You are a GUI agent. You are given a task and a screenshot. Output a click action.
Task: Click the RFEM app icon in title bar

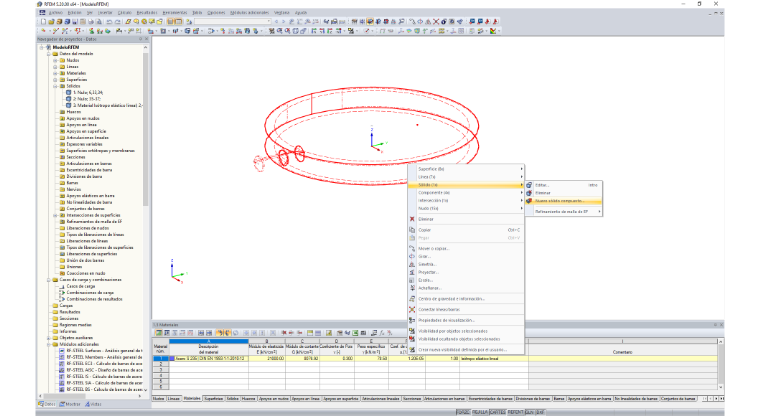pos(40,4)
